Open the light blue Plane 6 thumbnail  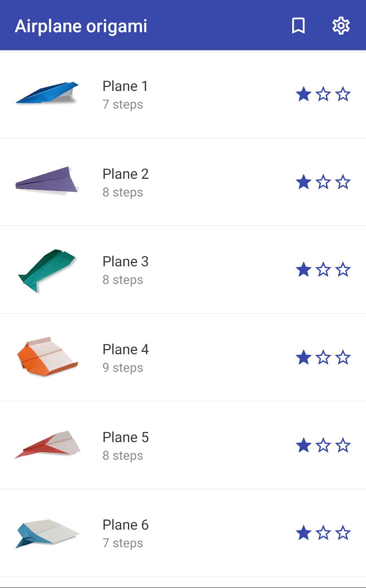(x=47, y=533)
